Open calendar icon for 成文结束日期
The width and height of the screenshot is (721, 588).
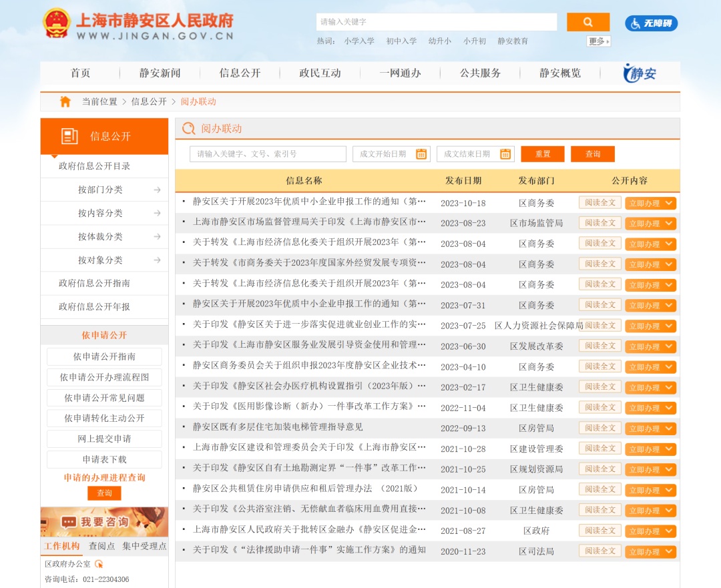[x=505, y=154]
